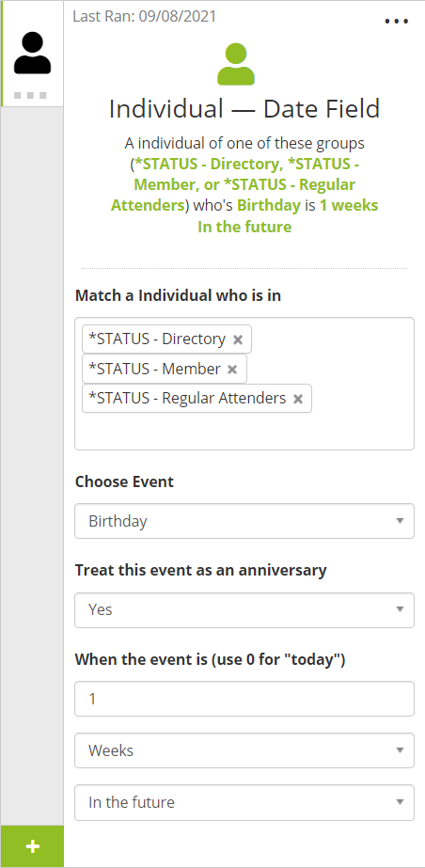Viewport: 425px width, 868px height.
Task: Click the event number input field
Action: [x=244, y=699]
